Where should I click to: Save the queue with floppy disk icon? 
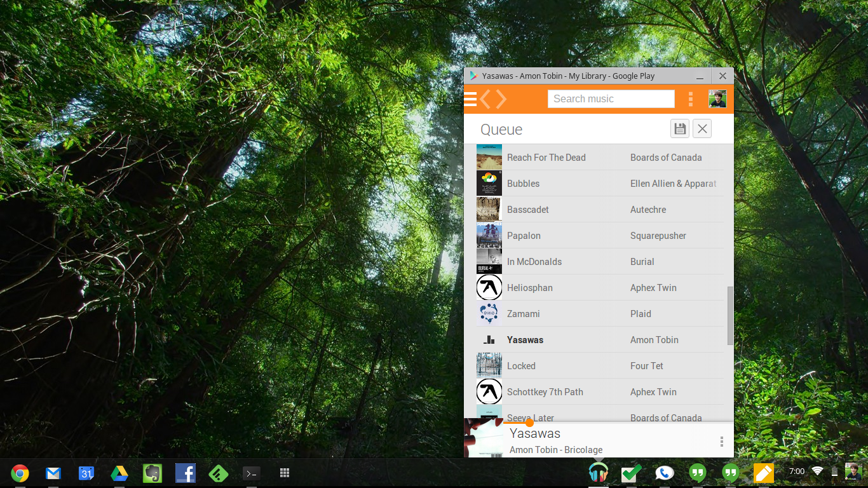680,129
